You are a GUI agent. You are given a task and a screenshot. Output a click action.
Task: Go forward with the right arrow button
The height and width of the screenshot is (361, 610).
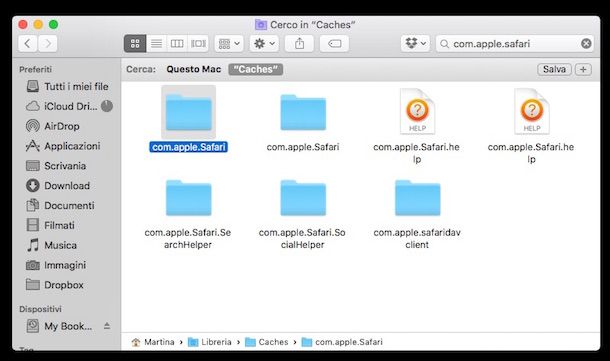point(47,44)
